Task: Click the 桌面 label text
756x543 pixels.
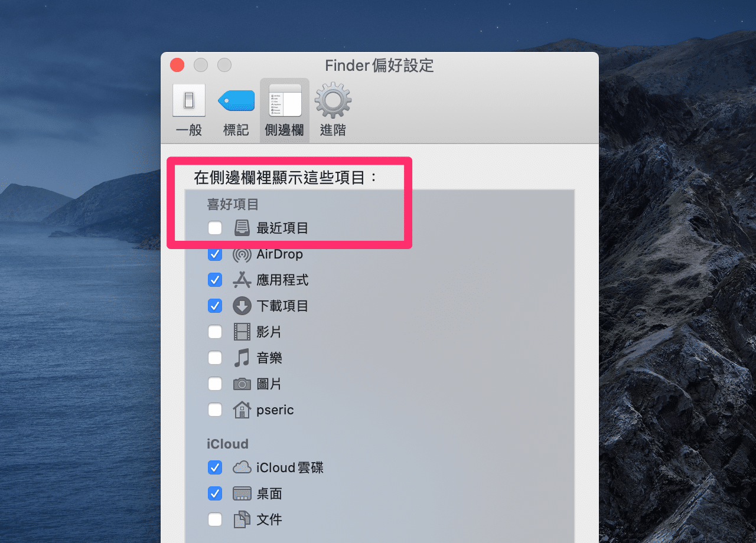Action: coord(269,494)
